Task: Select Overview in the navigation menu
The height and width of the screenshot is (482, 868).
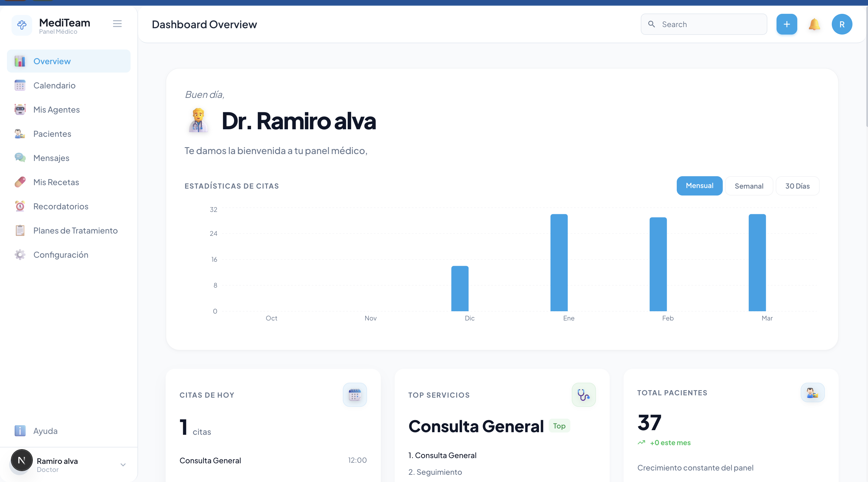Action: (52, 61)
